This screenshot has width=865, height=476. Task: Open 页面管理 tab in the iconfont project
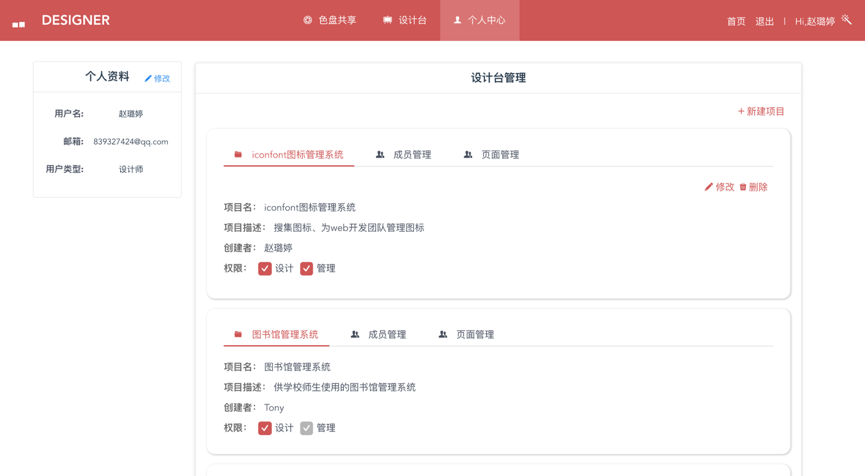point(491,154)
